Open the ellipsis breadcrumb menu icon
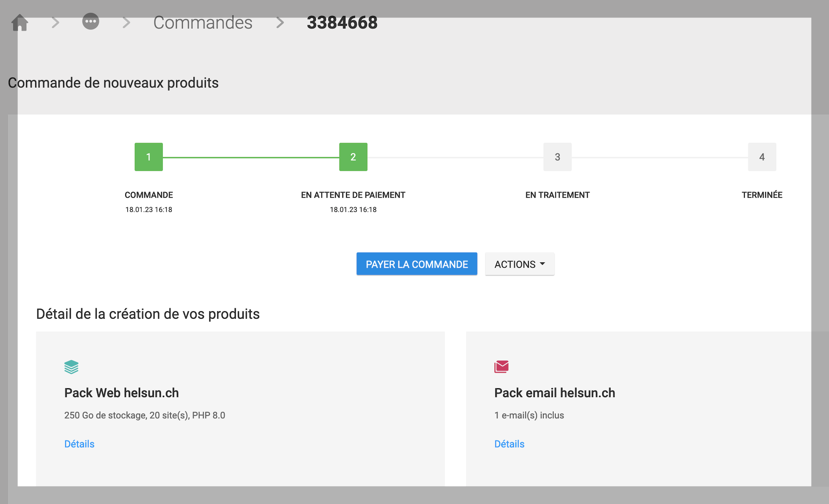The width and height of the screenshot is (829, 504). (x=90, y=21)
